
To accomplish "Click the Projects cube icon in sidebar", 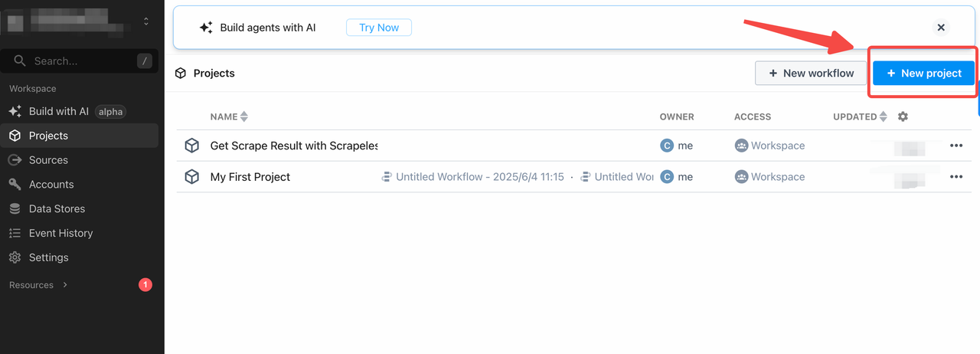I will (x=15, y=136).
